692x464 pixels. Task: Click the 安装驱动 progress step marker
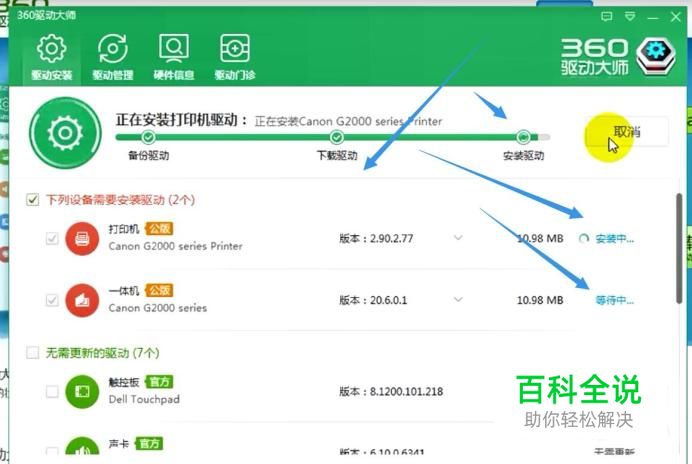(523, 137)
